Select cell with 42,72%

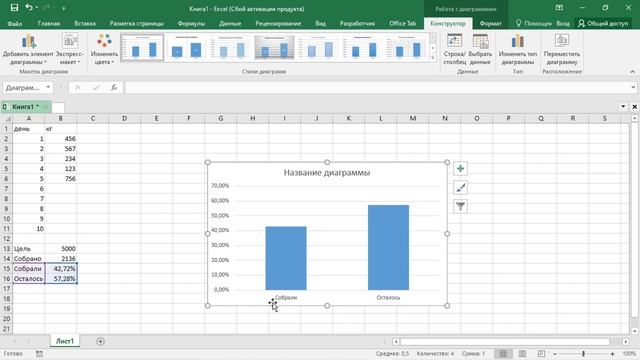pyautogui.click(x=60, y=269)
